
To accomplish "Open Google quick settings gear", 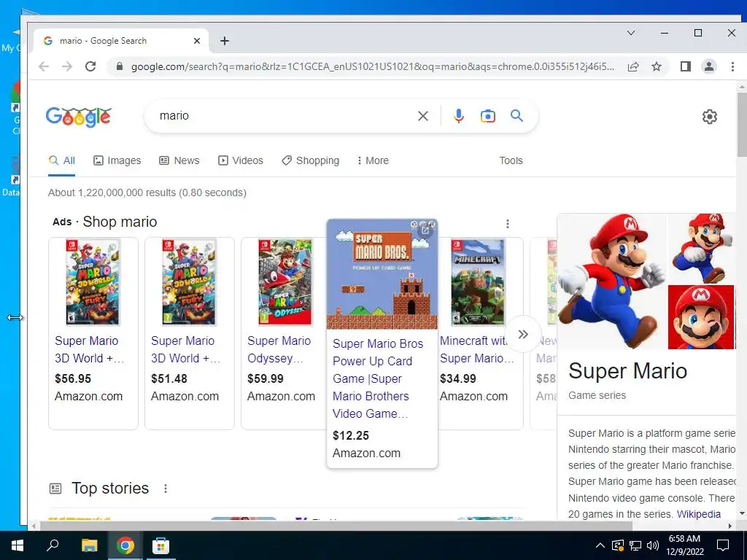I will pyautogui.click(x=709, y=116).
